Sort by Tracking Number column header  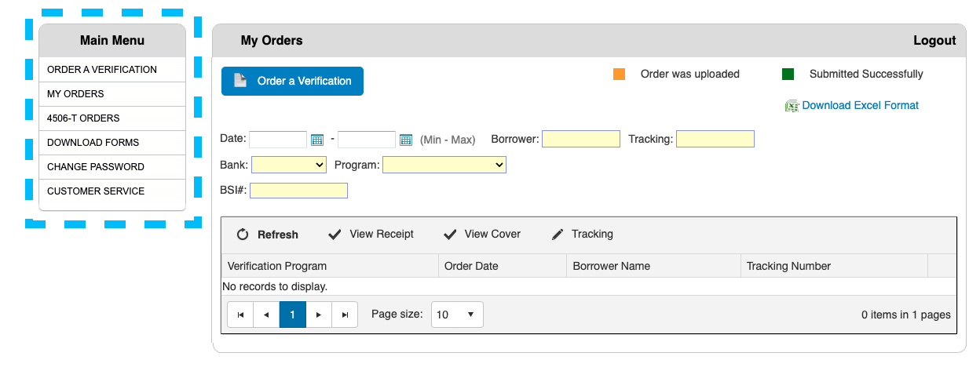point(834,266)
